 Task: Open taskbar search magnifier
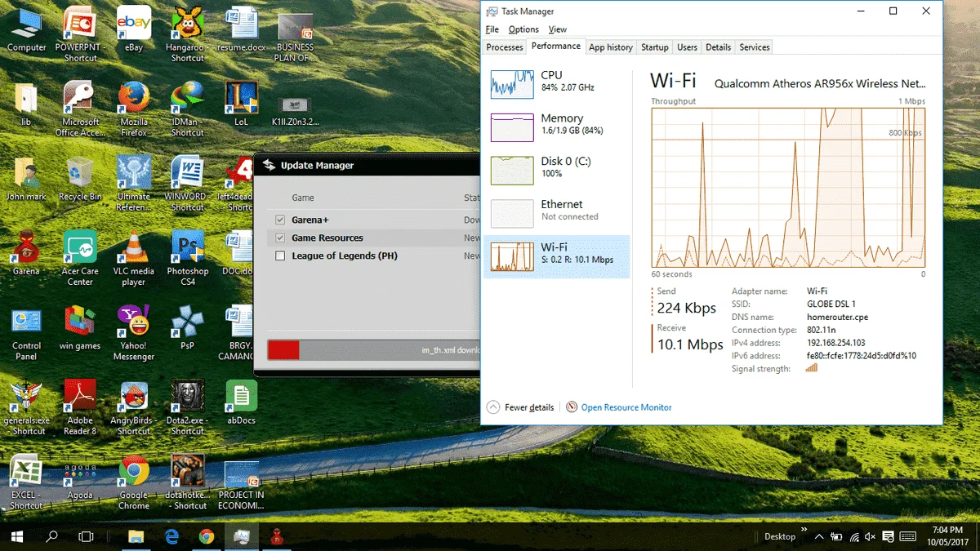click(51, 536)
